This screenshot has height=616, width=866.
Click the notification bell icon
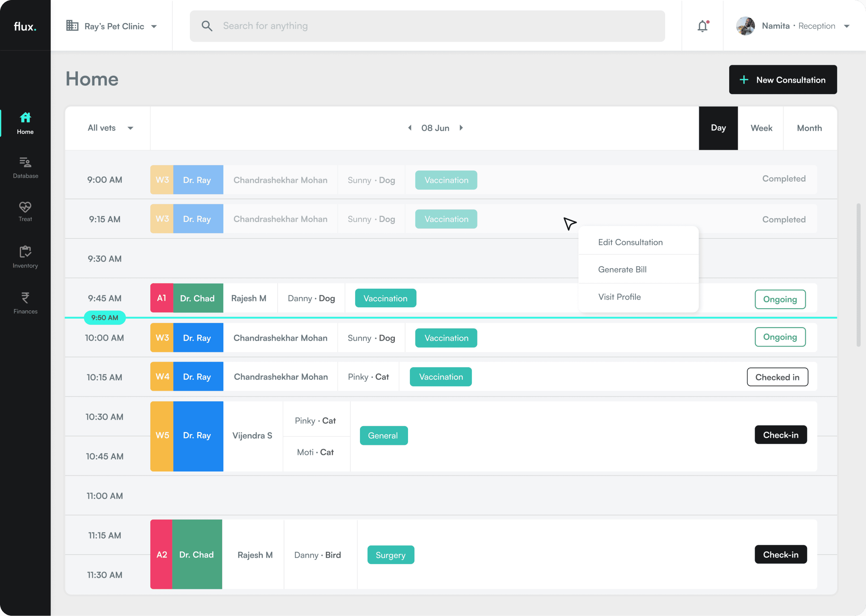point(702,26)
